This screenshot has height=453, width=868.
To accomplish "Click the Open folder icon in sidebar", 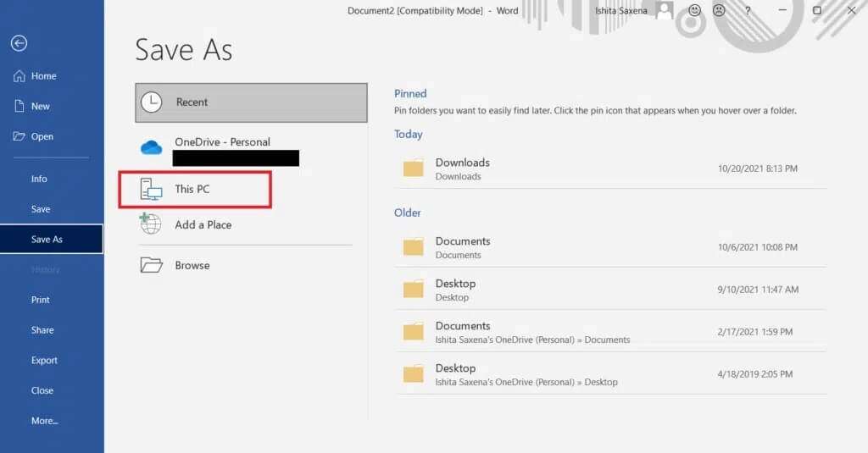I will coord(19,136).
